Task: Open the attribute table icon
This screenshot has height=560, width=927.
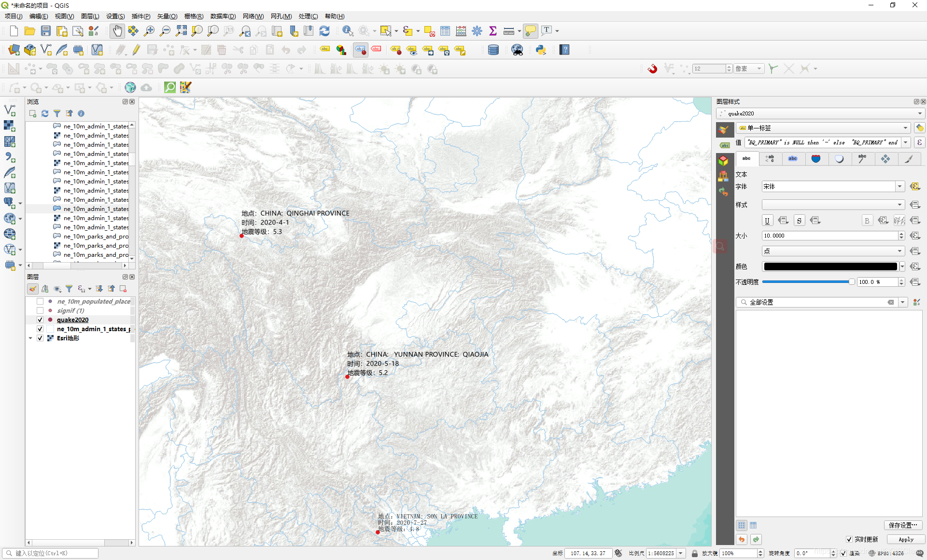Action: click(x=445, y=31)
